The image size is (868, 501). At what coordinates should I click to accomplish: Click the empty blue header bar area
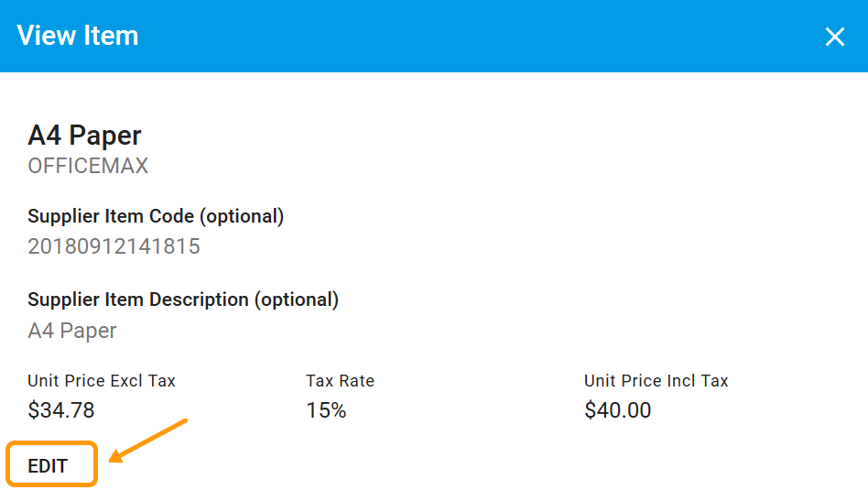coord(458,37)
